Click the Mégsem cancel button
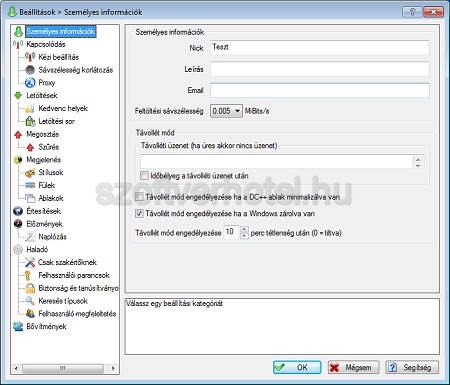 [x=353, y=367]
